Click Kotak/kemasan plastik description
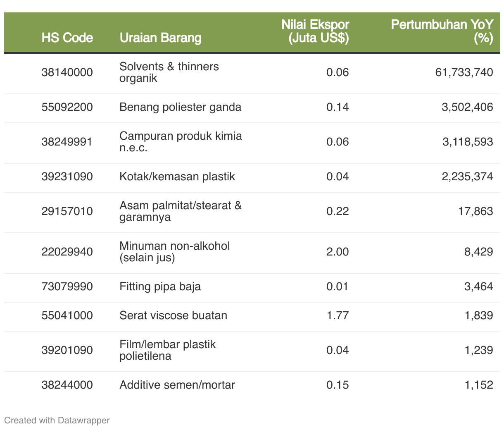 point(177,177)
